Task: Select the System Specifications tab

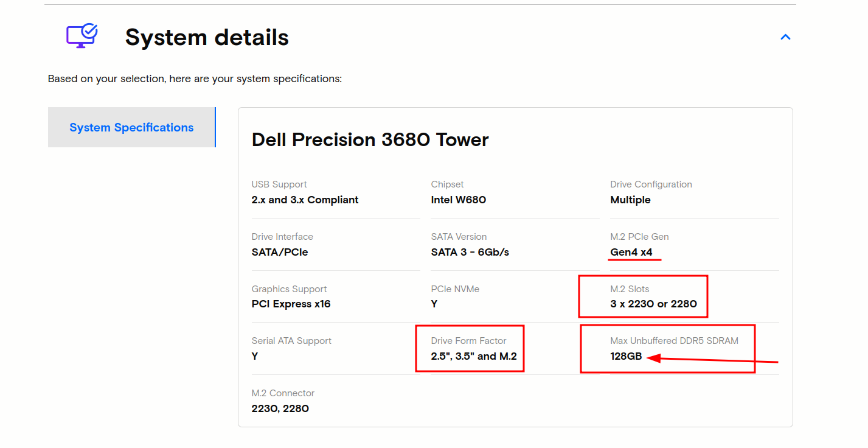Action: point(131,127)
